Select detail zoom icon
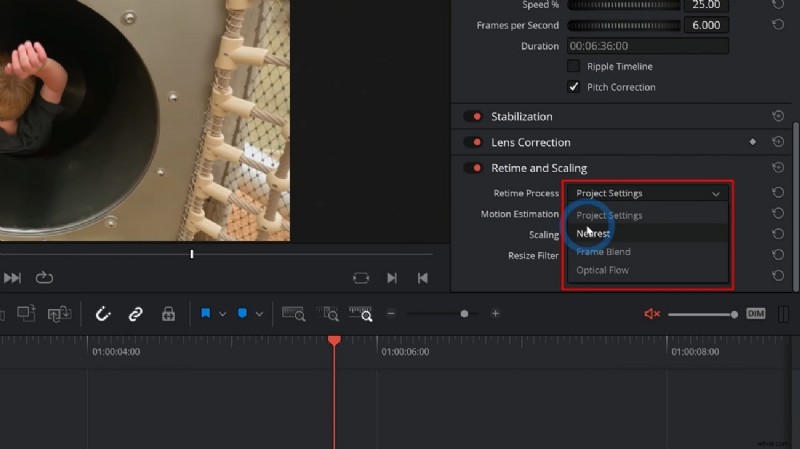Screen dimensions: 800x449 click(x=328, y=314)
